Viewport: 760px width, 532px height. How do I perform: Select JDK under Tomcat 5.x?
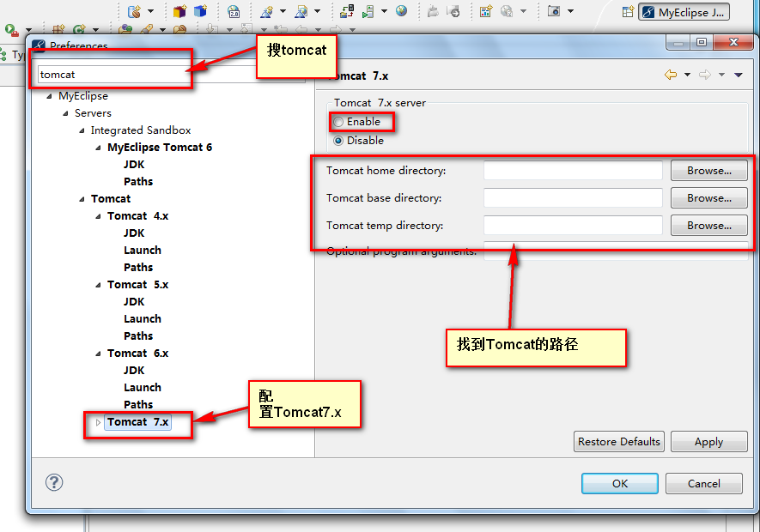pyautogui.click(x=134, y=301)
